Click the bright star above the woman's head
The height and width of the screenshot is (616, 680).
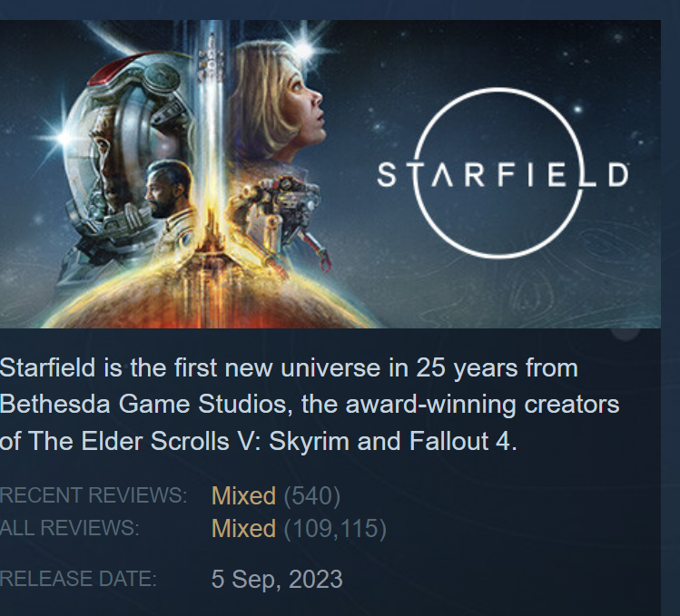click(303, 50)
